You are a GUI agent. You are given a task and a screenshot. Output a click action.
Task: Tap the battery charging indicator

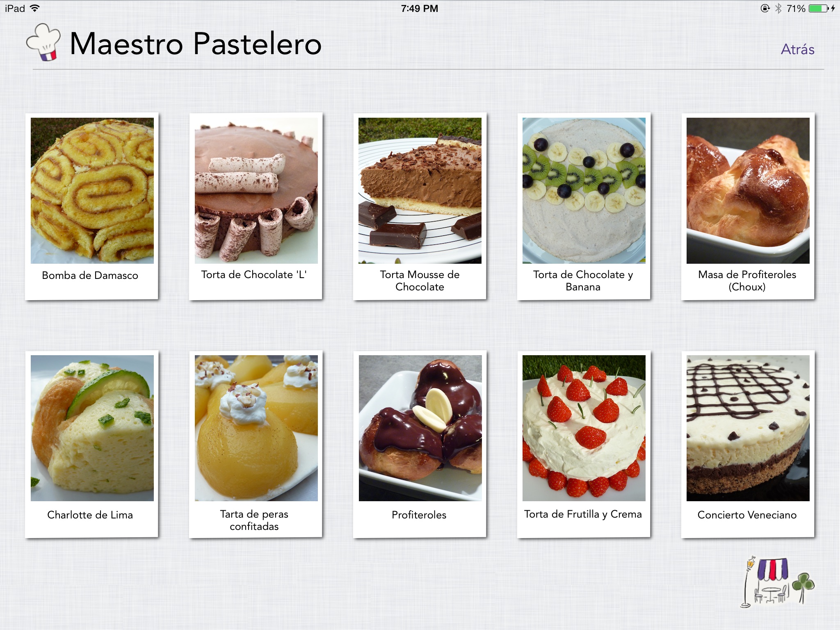pyautogui.click(x=835, y=9)
